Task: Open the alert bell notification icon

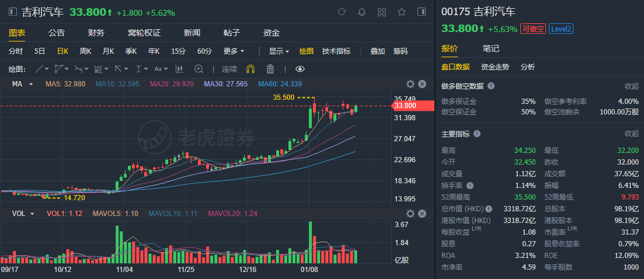Action: click(x=362, y=12)
